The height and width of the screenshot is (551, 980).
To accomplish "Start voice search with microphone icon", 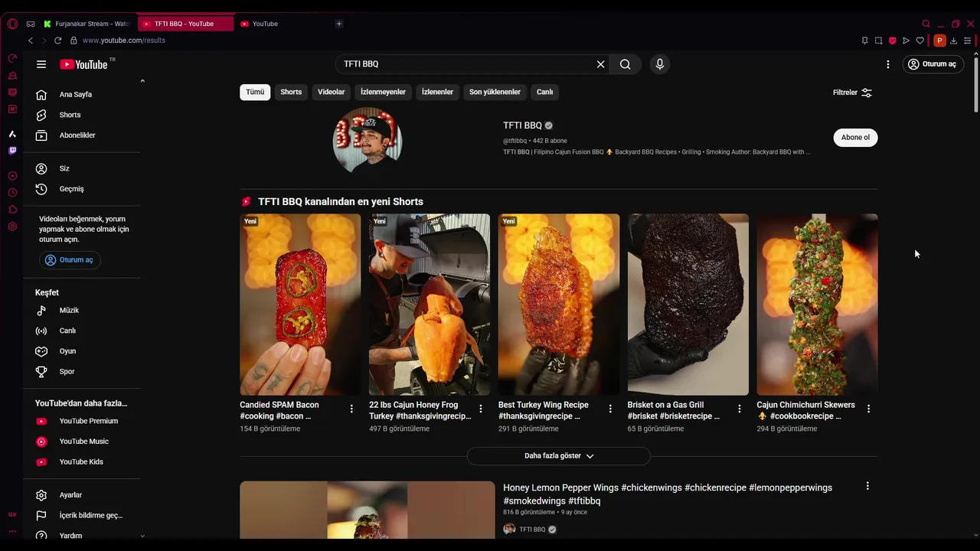I will 660,64.
